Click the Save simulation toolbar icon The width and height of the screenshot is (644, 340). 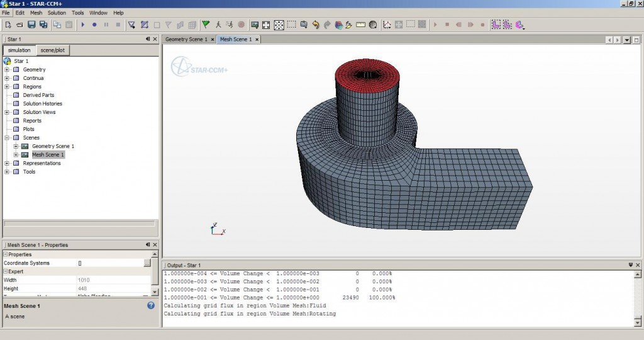pyautogui.click(x=31, y=25)
